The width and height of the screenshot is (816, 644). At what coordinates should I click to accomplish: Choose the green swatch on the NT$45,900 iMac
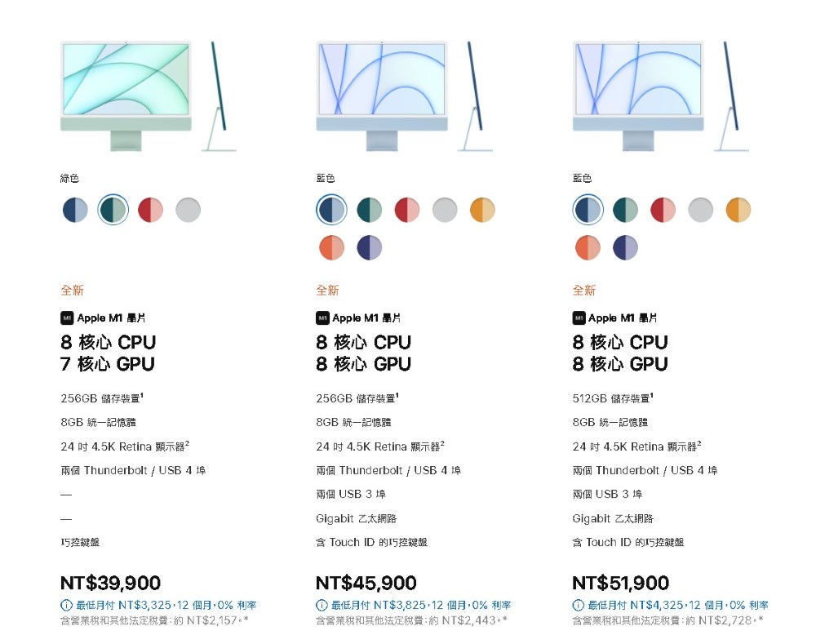point(369,210)
